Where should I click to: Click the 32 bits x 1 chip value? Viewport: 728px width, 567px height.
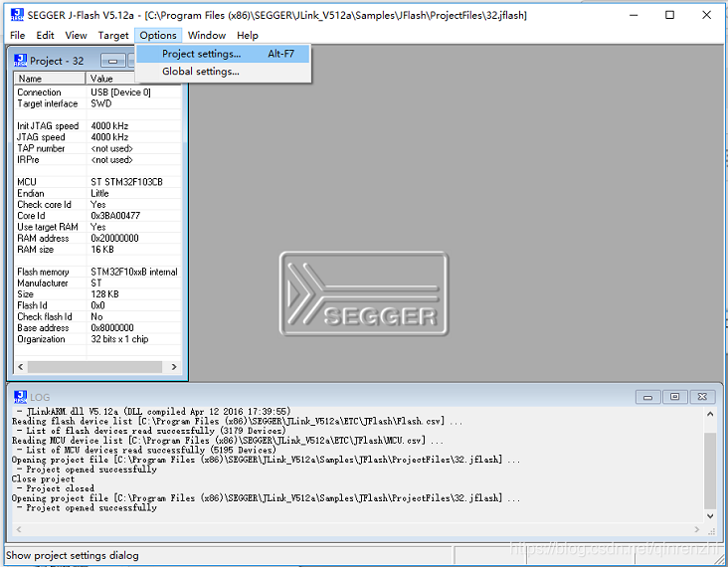pyautogui.click(x=119, y=339)
